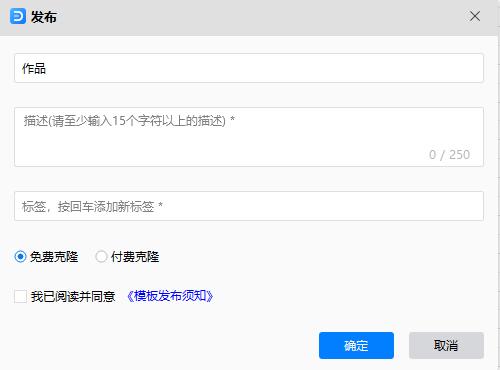500x370 pixels.
Task: Click the title field containing 作品
Action: pos(249,68)
